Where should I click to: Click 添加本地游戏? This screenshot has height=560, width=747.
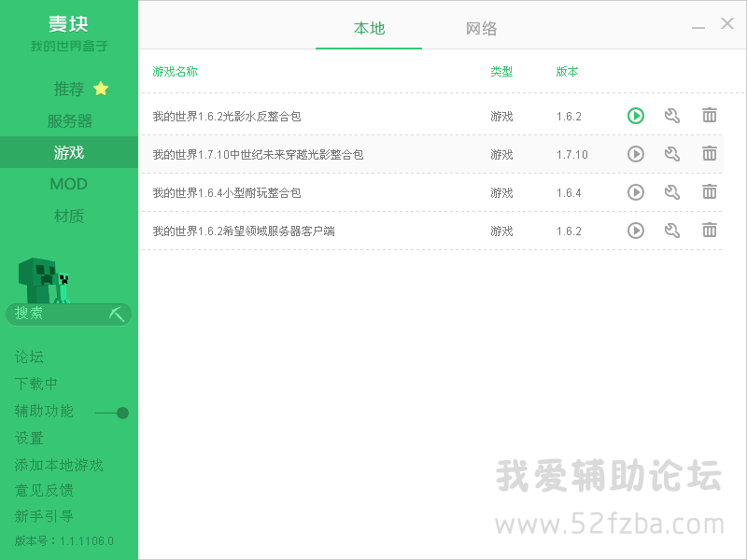pyautogui.click(x=59, y=465)
